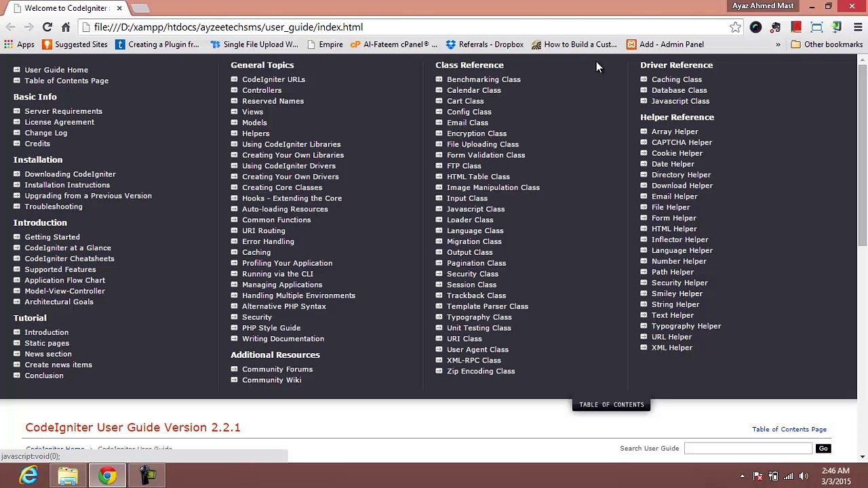The image size is (868, 488).
Task: Show hidden system tray icons
Action: pyautogui.click(x=743, y=476)
